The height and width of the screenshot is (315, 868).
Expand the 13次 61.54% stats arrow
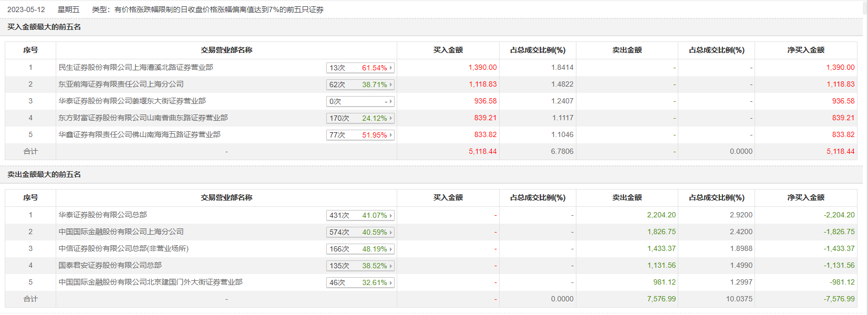391,68
